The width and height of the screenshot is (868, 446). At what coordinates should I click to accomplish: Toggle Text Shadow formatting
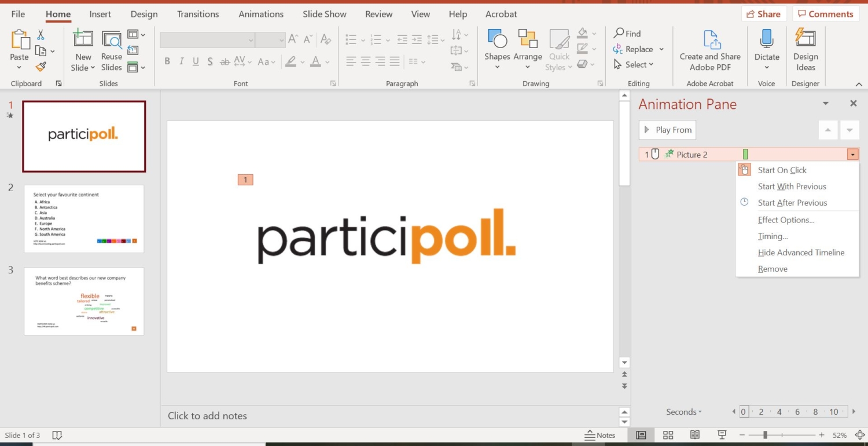coord(210,61)
